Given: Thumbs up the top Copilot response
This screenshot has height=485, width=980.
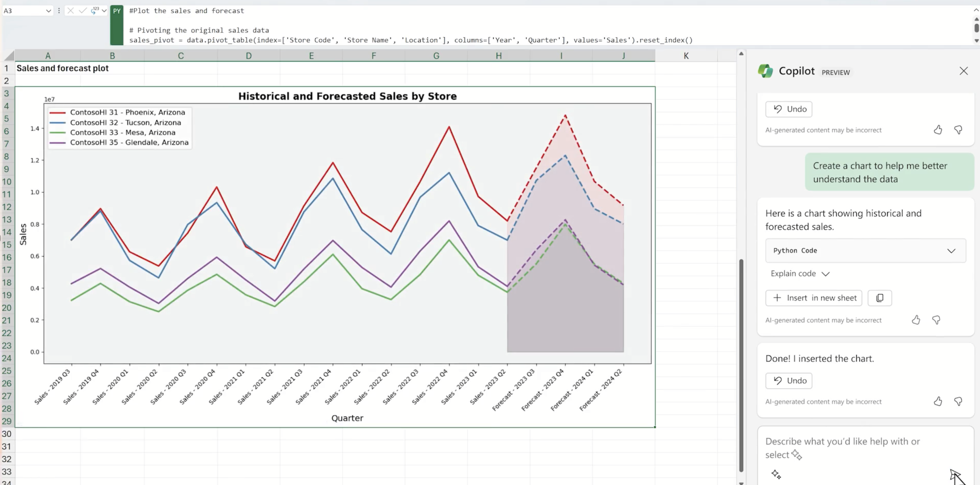Looking at the screenshot, I should 938,130.
